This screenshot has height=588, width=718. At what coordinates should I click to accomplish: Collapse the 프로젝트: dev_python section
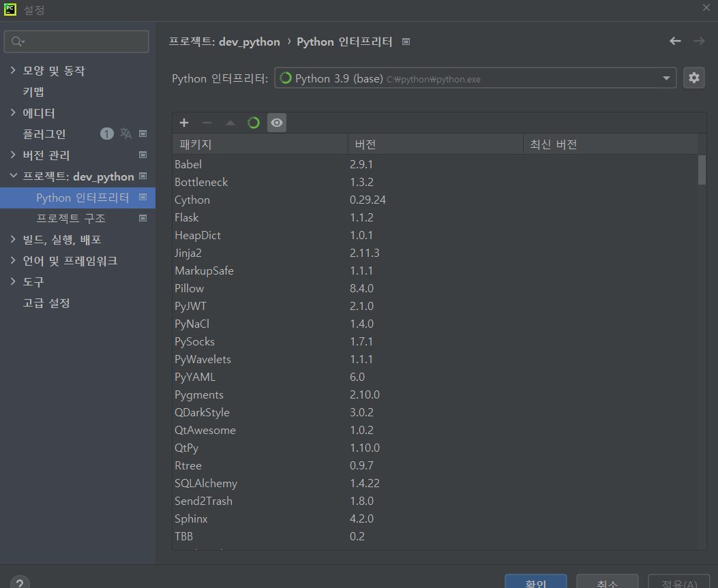click(x=13, y=176)
